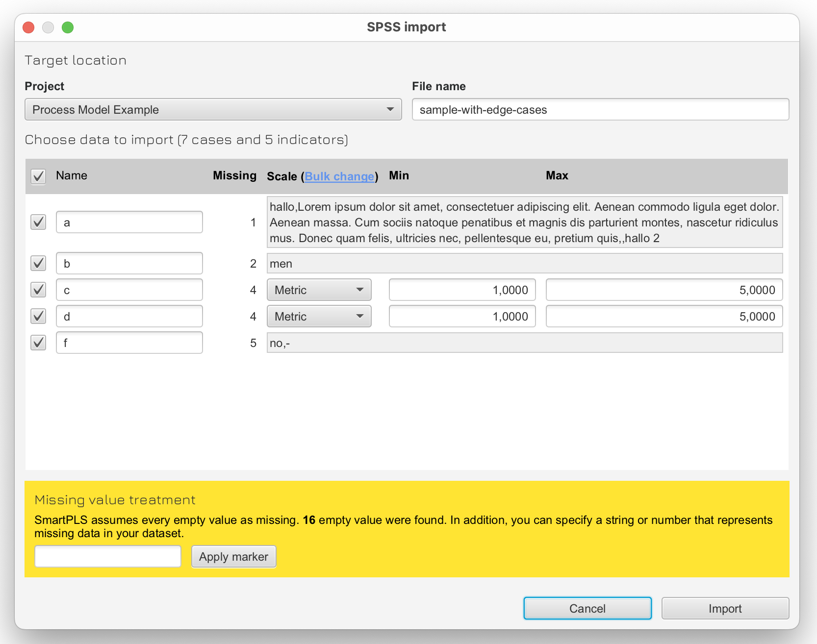Click the Apply marker button

click(x=233, y=557)
